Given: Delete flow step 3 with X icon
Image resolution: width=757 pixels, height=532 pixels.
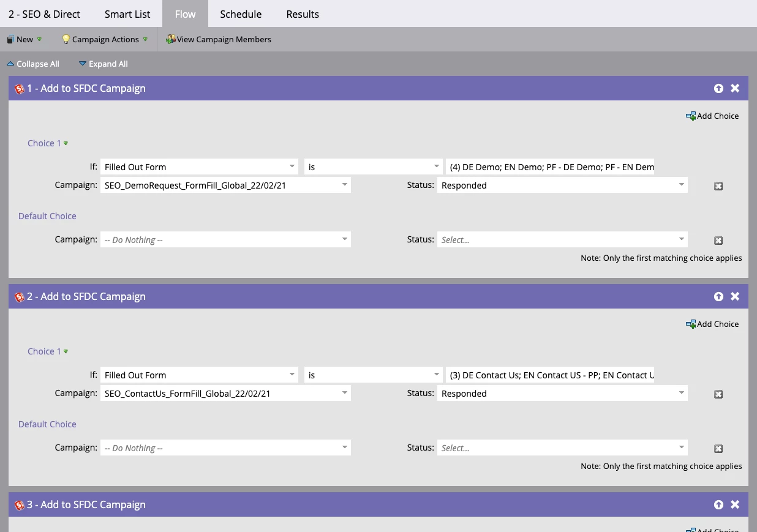Looking at the screenshot, I should tap(735, 504).
